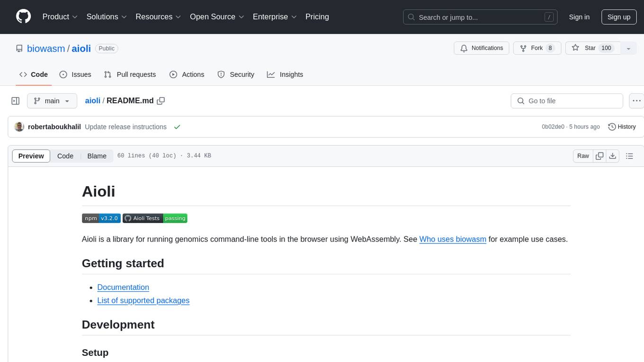
Task: Click the Setup heading
Action: [95, 353]
